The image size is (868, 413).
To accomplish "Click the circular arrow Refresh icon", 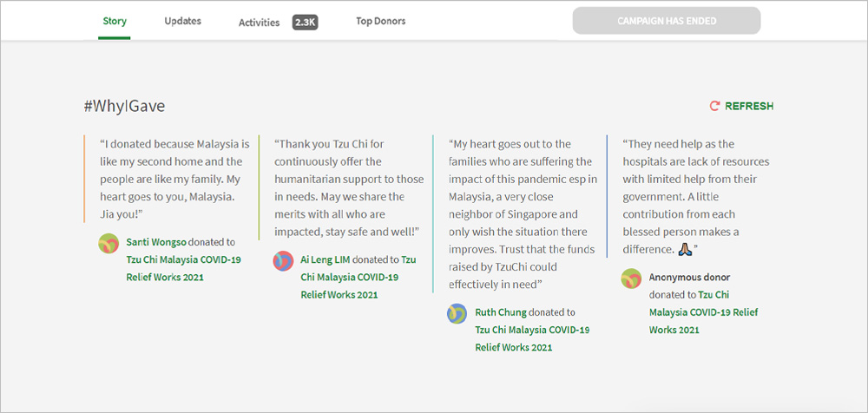I will [x=714, y=106].
